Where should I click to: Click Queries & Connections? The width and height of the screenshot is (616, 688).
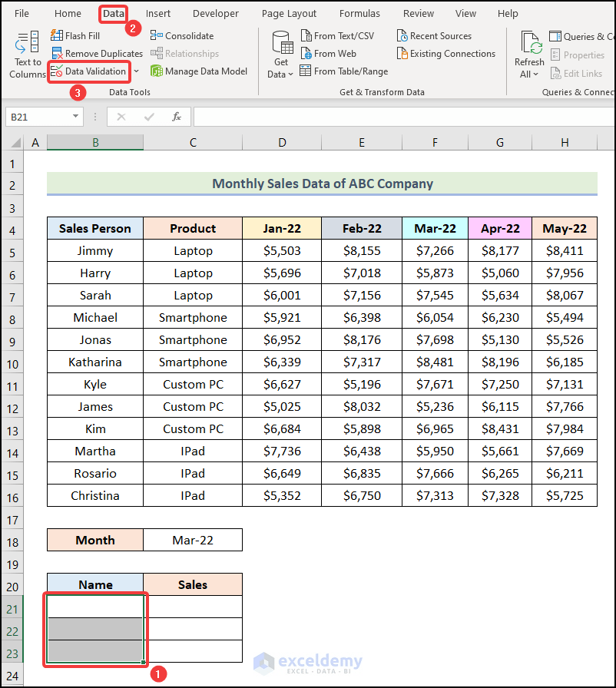(x=581, y=35)
